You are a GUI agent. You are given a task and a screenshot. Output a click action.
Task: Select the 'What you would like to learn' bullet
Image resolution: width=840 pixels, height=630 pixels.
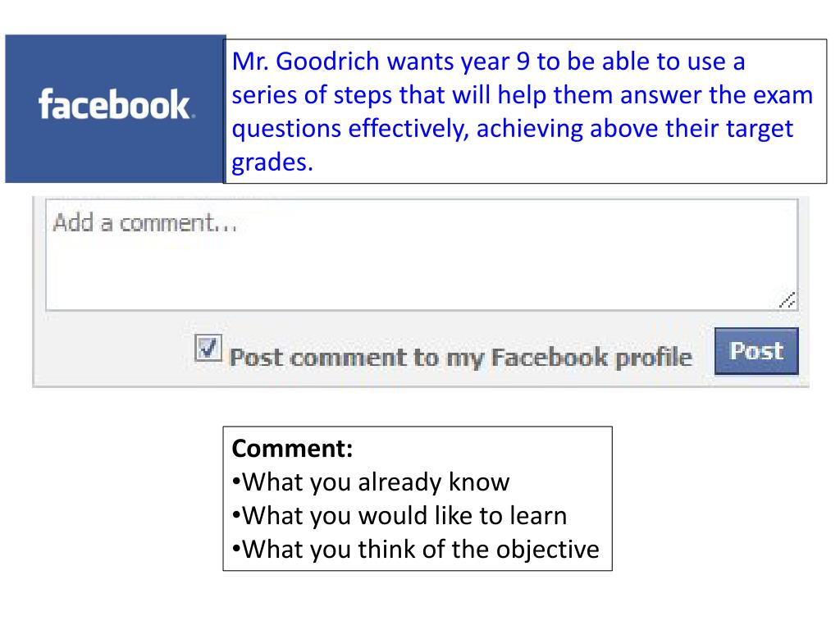pyautogui.click(x=399, y=516)
